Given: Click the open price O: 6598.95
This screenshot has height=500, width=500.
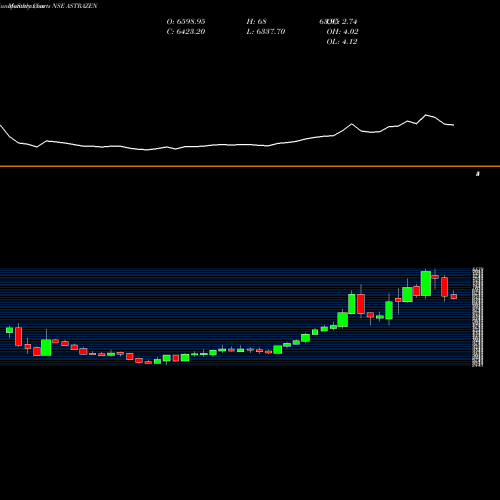Looking at the screenshot, I should (186, 22).
